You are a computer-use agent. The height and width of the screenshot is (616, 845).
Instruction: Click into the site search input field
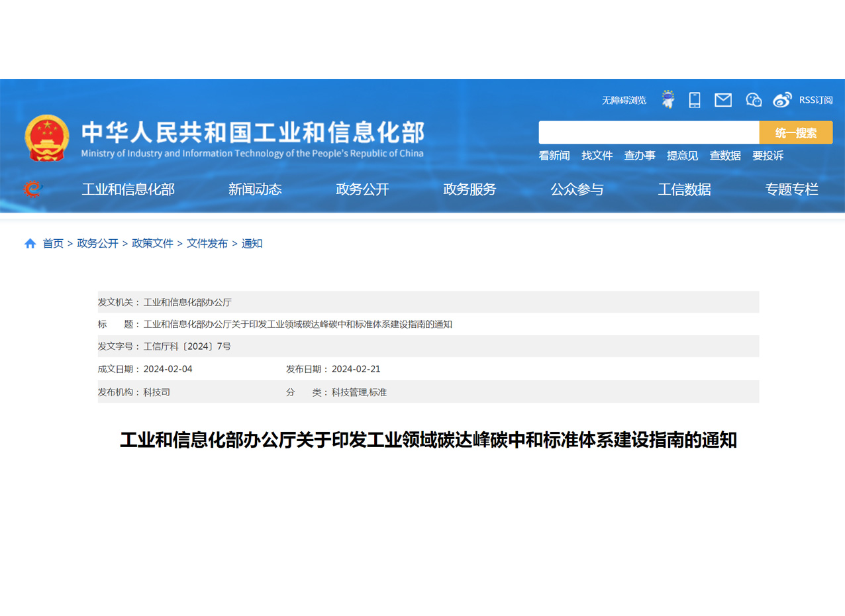point(649,132)
